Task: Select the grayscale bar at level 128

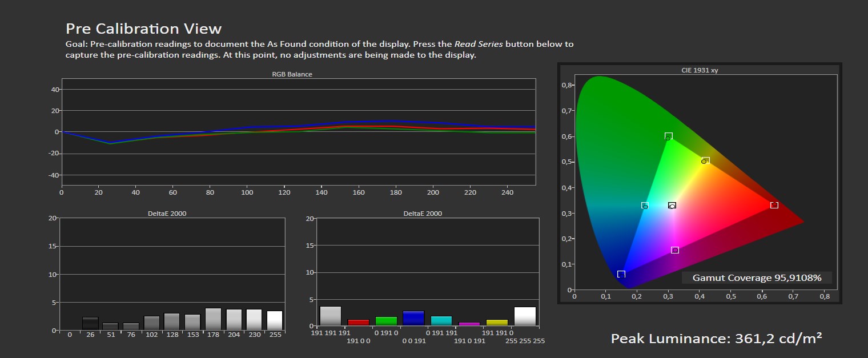Action: pos(172,321)
